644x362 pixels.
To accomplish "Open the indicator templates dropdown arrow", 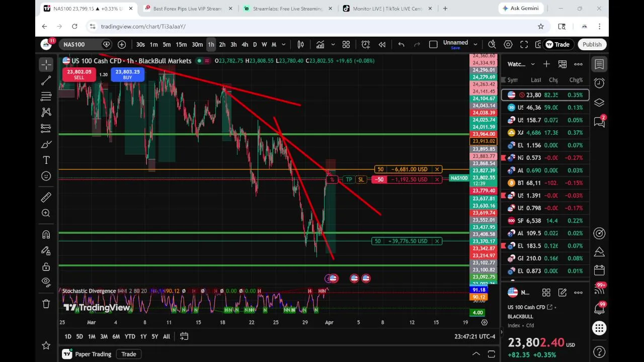I will coord(333,45).
